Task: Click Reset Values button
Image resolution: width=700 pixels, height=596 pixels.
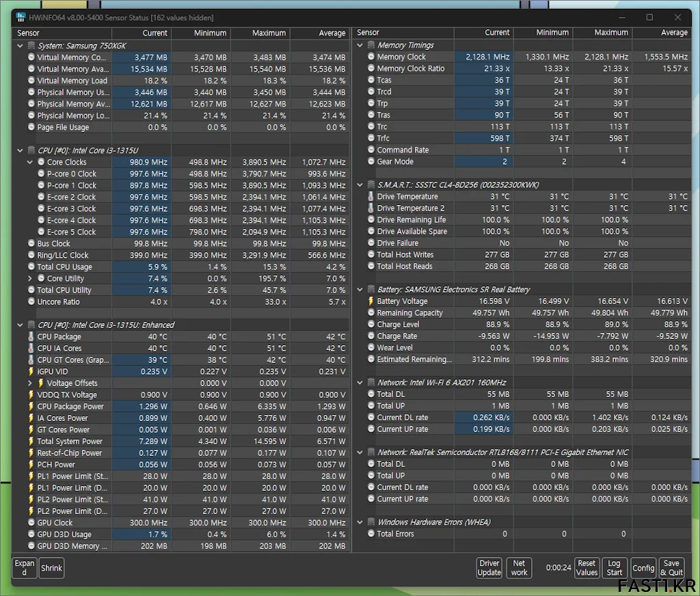Action: point(587,568)
